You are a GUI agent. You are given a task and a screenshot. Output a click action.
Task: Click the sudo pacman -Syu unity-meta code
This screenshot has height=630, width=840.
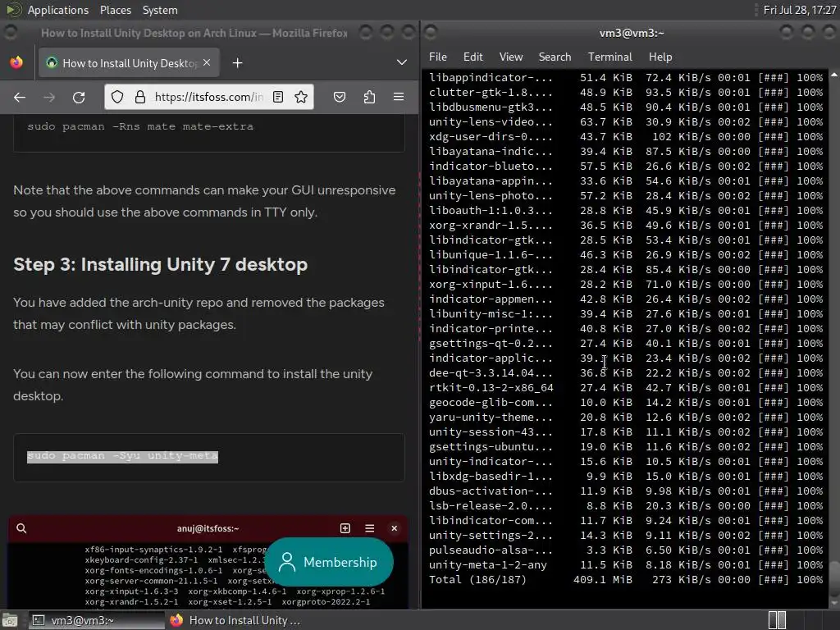pyautogui.click(x=123, y=456)
